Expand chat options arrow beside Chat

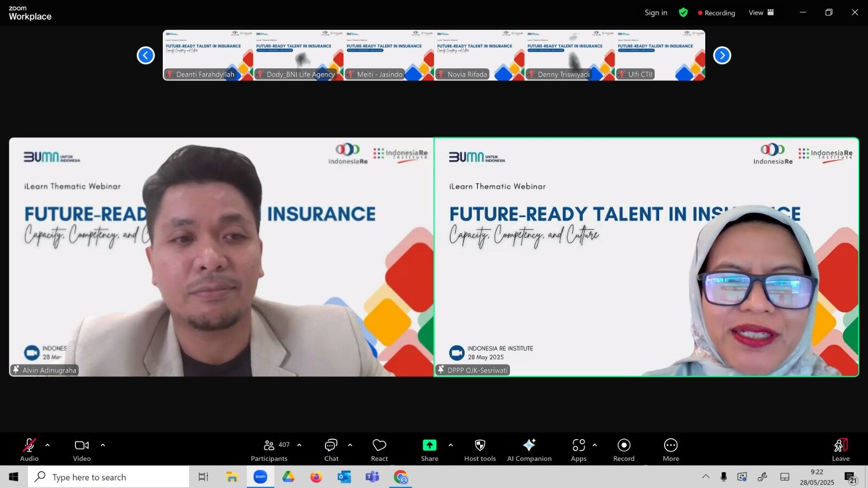pos(350,445)
